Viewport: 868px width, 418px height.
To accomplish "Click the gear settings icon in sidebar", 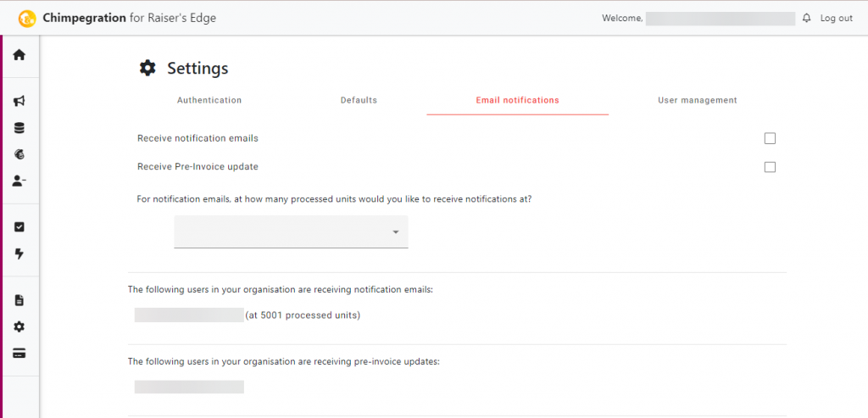I will [19, 326].
